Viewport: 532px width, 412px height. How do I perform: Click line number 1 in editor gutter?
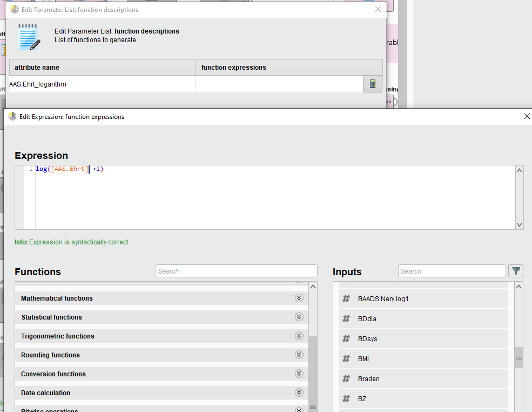click(31, 169)
